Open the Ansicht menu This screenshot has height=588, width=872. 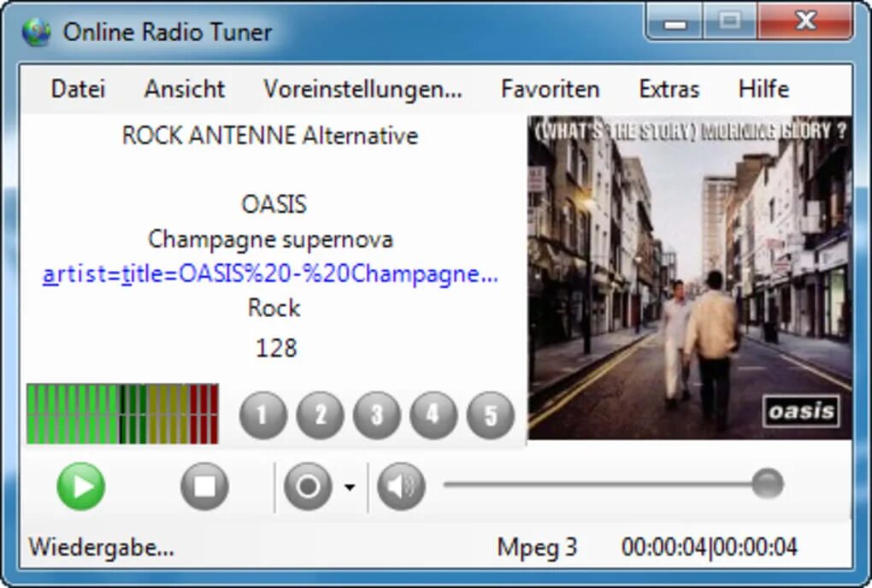point(185,89)
